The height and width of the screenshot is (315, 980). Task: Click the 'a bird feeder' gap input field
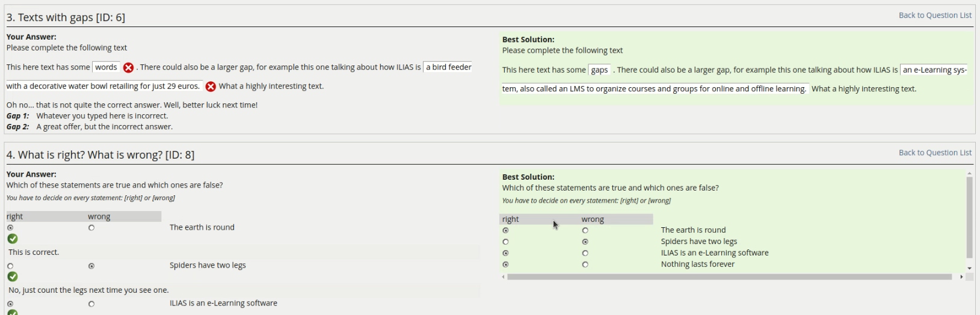[x=448, y=67]
